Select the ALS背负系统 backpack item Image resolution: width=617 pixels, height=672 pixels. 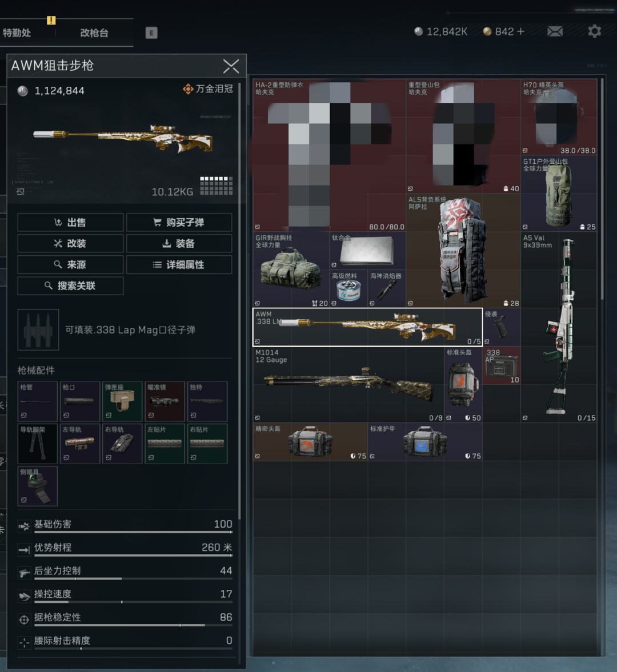click(463, 251)
